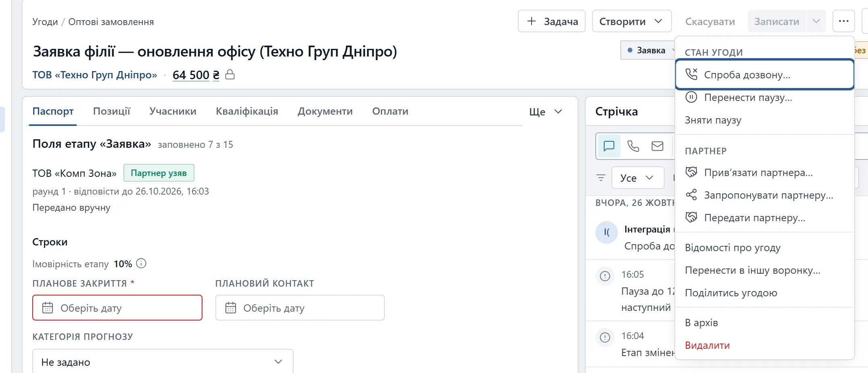Image resolution: width=868 pixels, height=373 pixels.
Task: Select the comment icon in the feed
Action: pos(609,146)
